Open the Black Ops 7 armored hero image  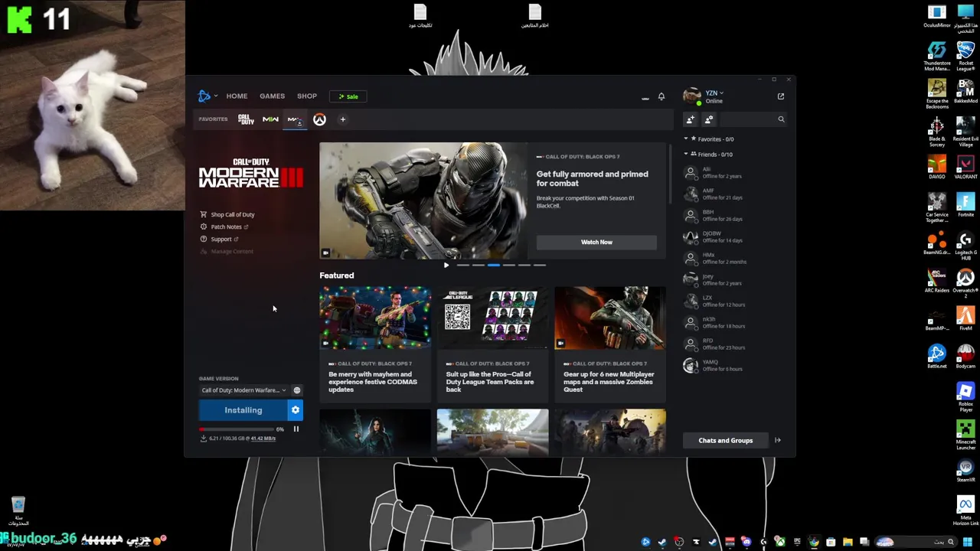(423, 201)
